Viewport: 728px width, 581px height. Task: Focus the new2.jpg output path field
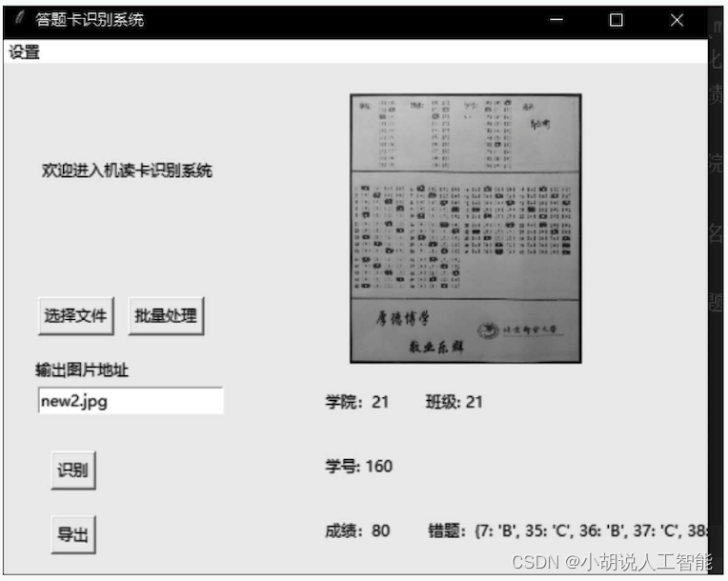point(131,401)
